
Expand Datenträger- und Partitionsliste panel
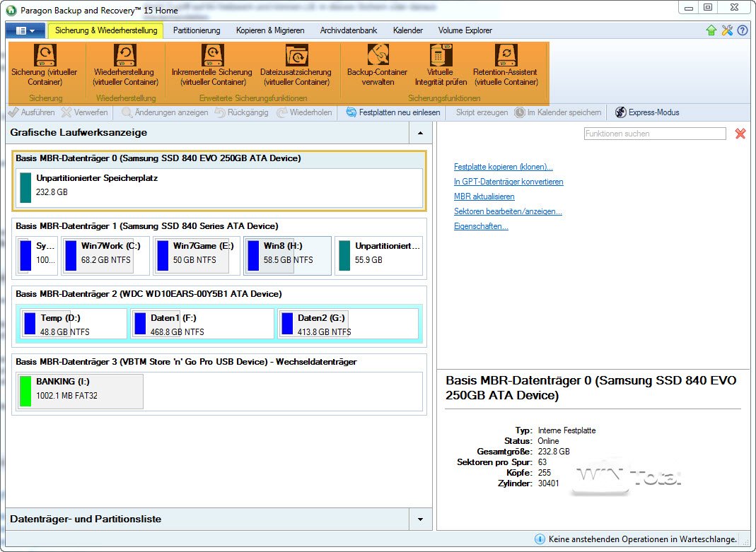pos(420,519)
